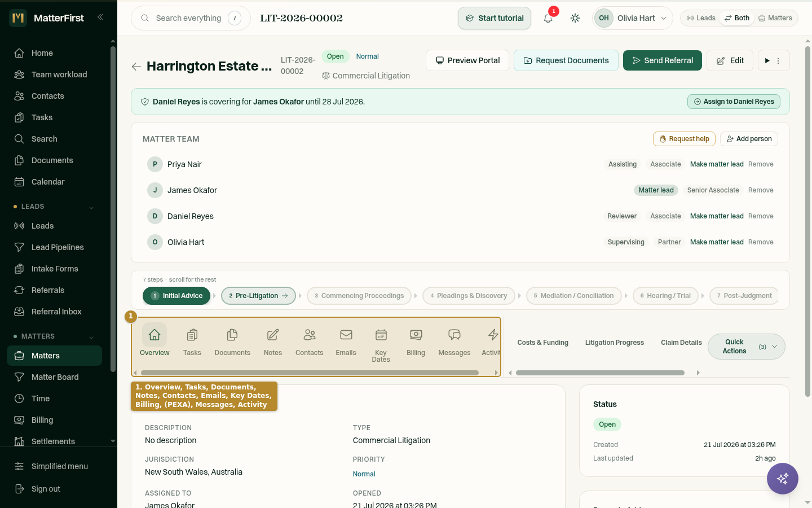Select the Pre-Litigation step
The width and height of the screenshot is (812, 508).
coord(258,296)
